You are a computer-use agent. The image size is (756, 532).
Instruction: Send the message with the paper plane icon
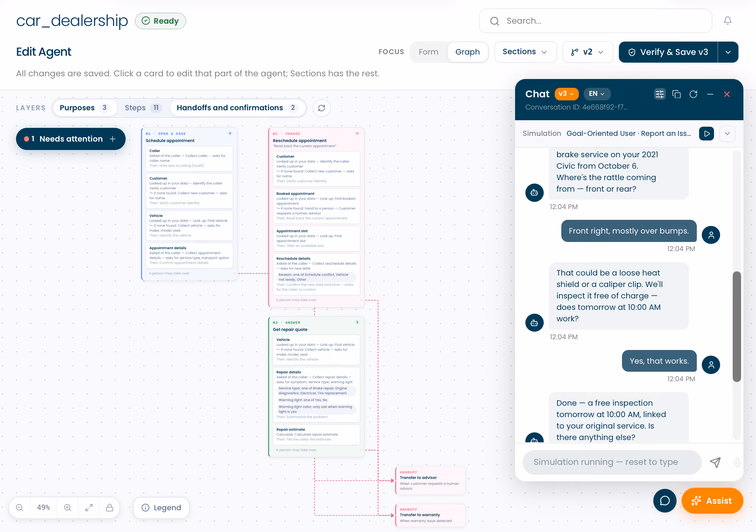click(x=715, y=462)
